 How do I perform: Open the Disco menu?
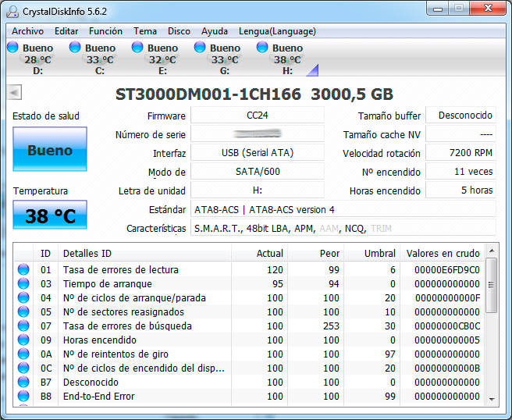tap(179, 31)
